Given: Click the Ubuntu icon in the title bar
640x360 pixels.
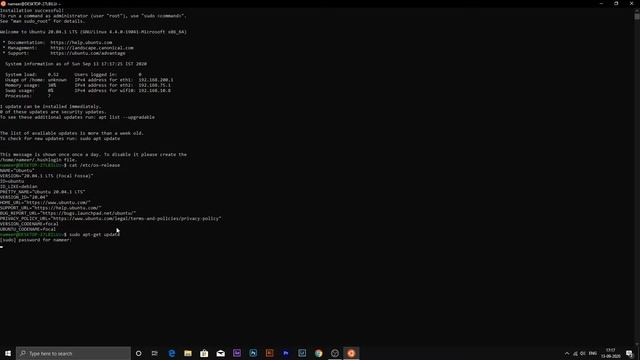Looking at the screenshot, I should click(3, 4).
